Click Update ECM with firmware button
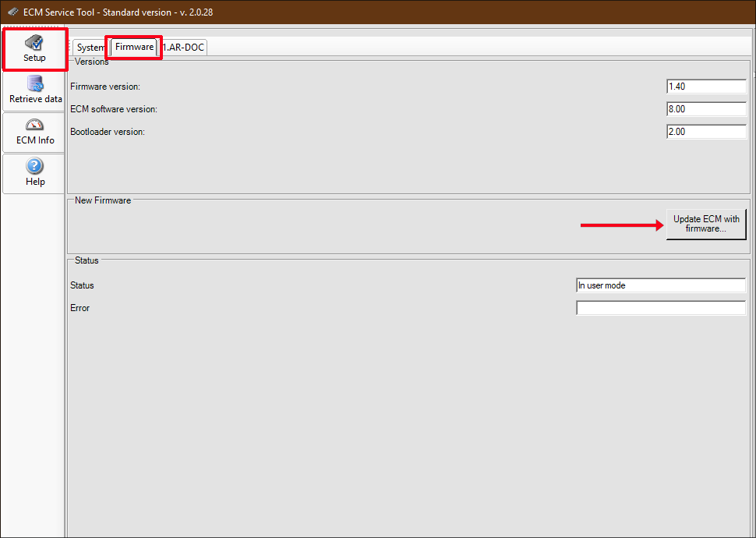Viewport: 756px width, 538px height. [706, 224]
